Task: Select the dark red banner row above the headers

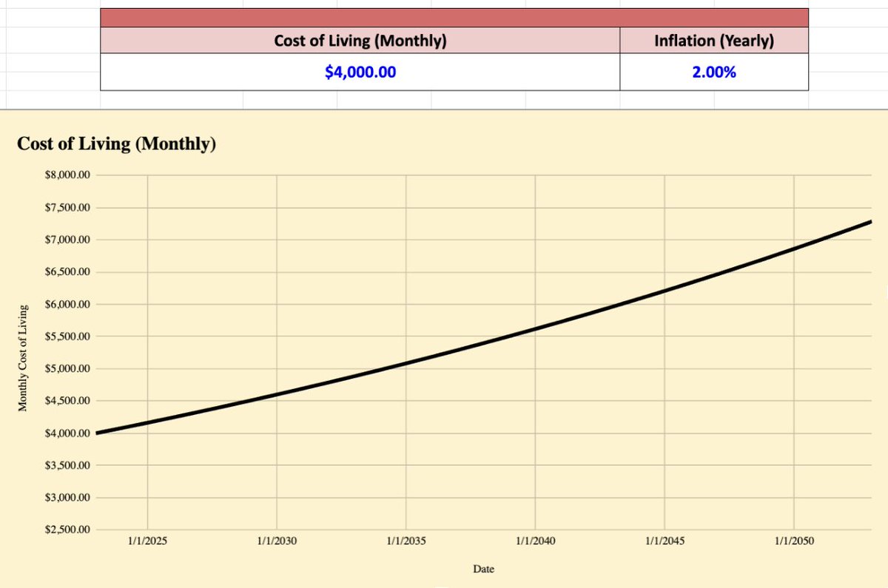Action: coord(457,12)
